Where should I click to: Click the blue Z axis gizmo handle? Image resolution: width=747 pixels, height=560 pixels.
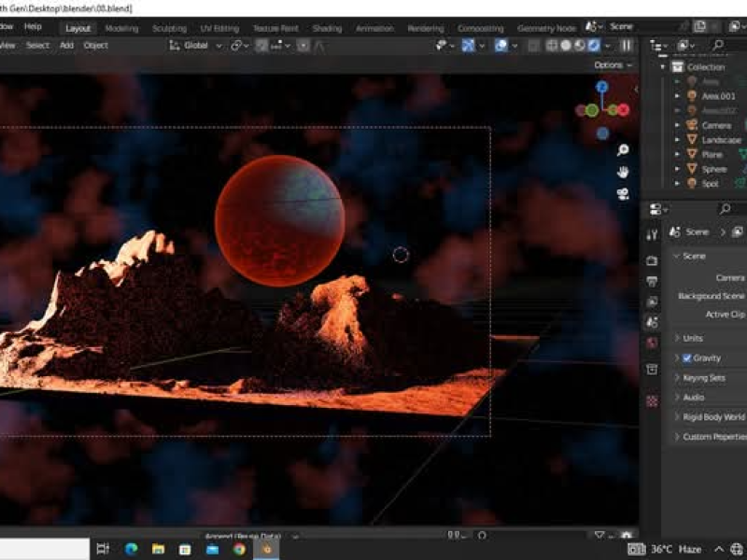[x=602, y=87]
